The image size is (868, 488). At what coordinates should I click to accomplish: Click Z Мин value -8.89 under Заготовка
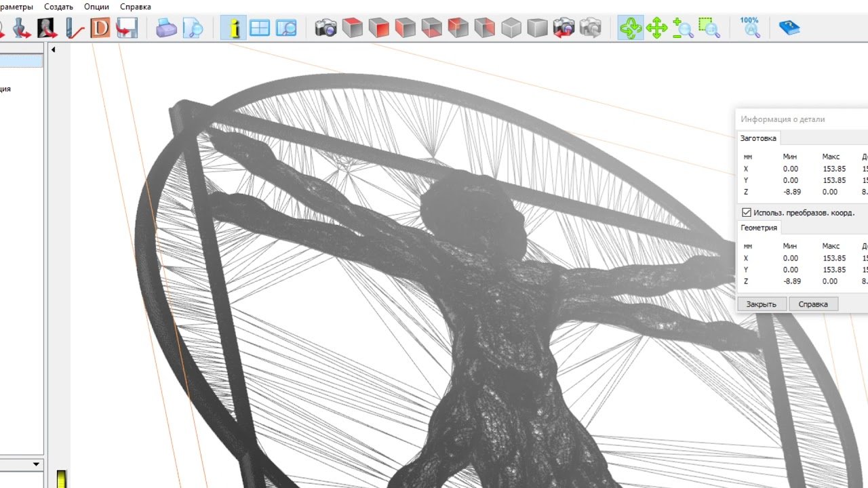(791, 192)
